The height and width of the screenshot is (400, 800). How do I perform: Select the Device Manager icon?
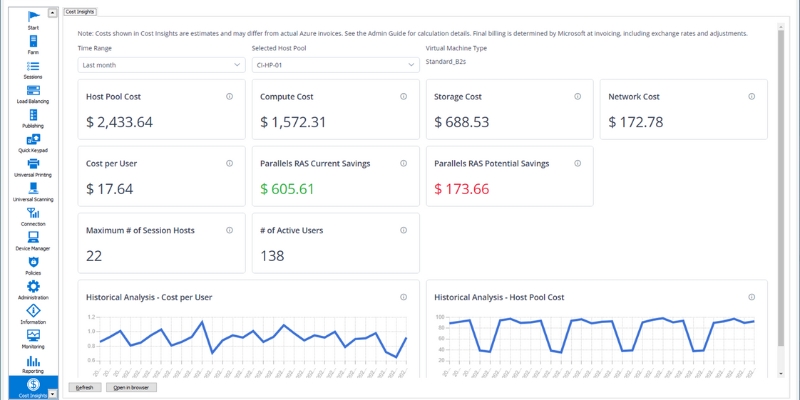click(x=33, y=240)
